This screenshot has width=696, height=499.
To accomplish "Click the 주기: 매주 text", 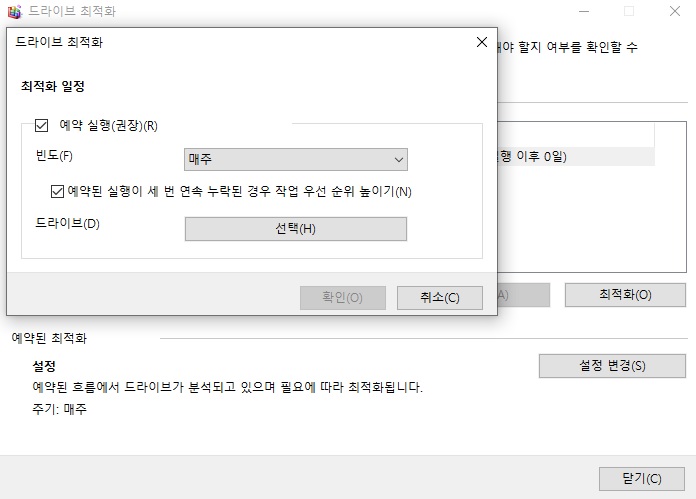I will click(59, 408).
